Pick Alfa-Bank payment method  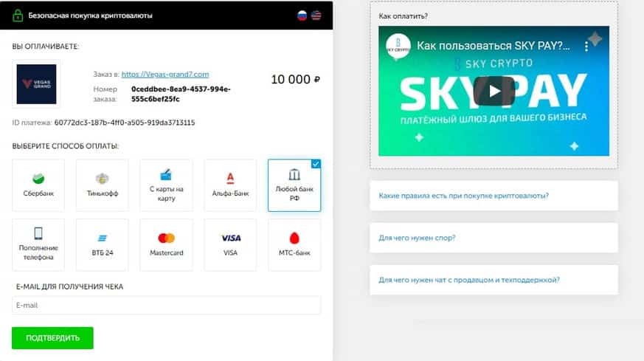(230, 185)
